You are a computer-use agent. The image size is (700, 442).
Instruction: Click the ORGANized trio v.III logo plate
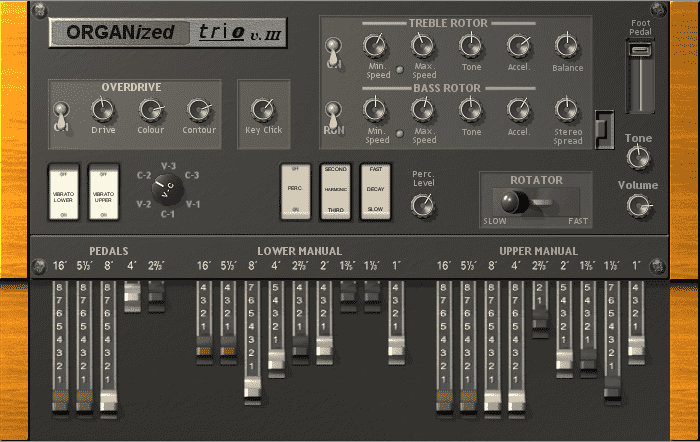168,33
